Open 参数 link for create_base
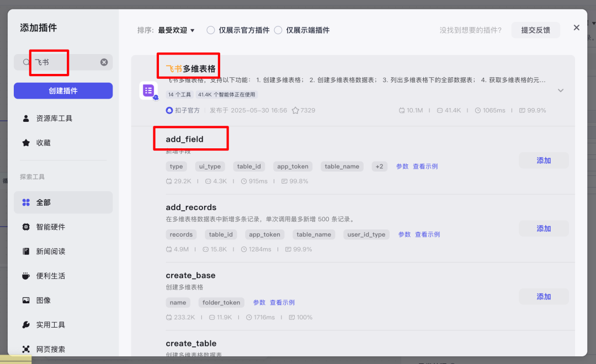 coord(259,302)
